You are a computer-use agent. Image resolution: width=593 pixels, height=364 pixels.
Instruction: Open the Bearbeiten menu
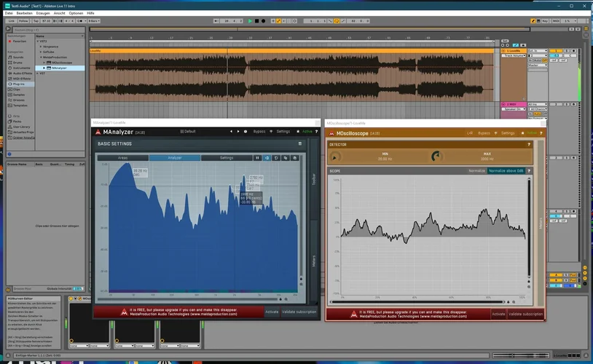click(24, 13)
